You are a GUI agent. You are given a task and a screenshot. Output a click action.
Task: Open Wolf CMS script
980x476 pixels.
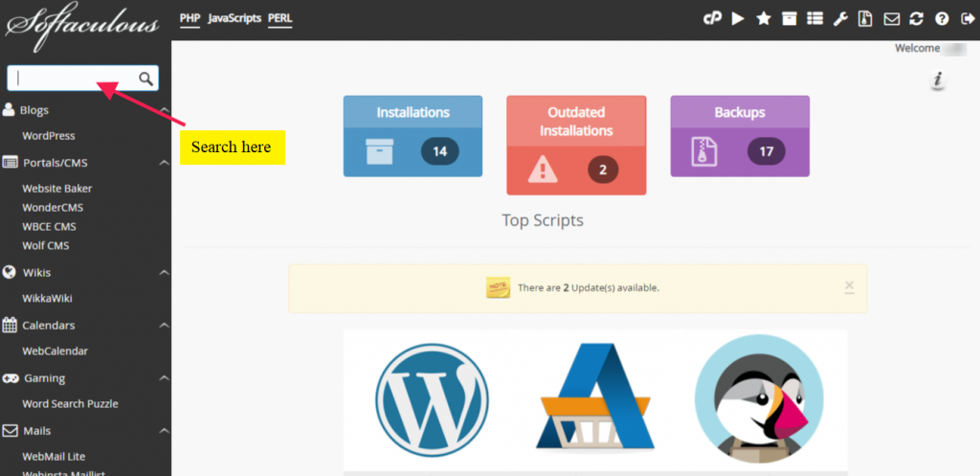[x=46, y=246]
